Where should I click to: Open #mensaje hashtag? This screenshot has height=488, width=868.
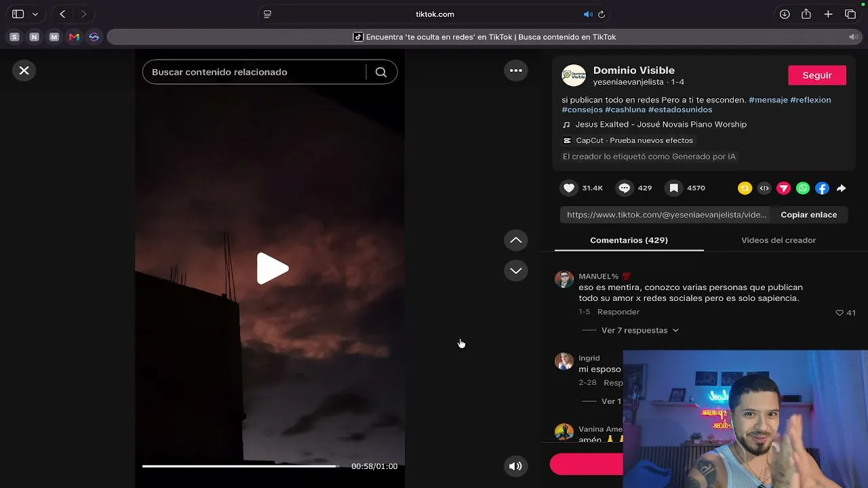click(768, 100)
